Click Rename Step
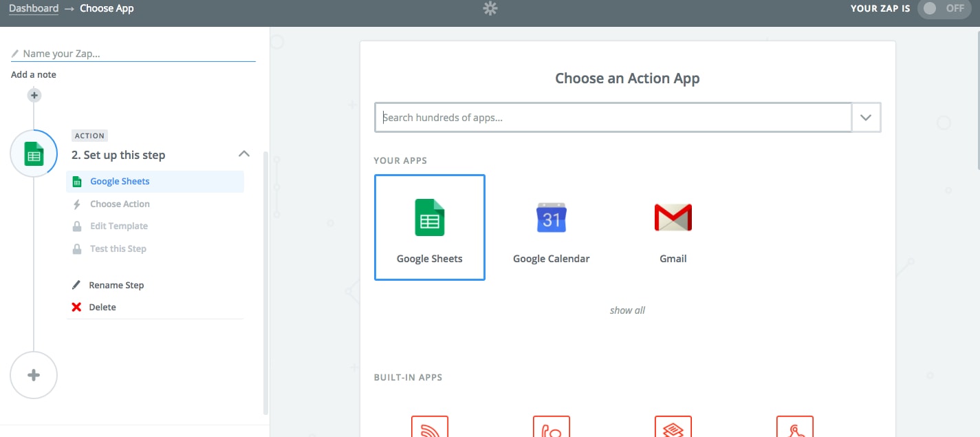The height and width of the screenshot is (437, 980). (x=116, y=285)
